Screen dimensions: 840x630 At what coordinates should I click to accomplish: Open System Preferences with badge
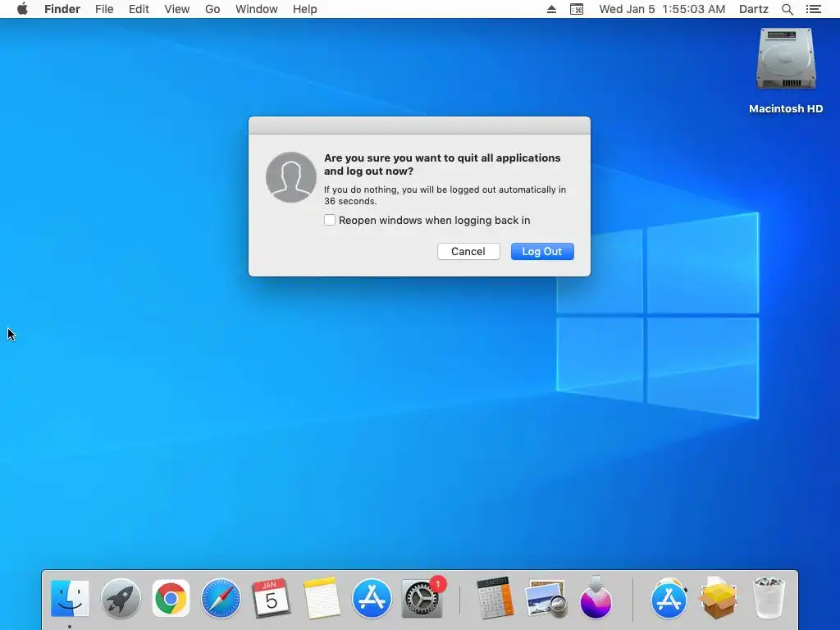click(x=422, y=598)
